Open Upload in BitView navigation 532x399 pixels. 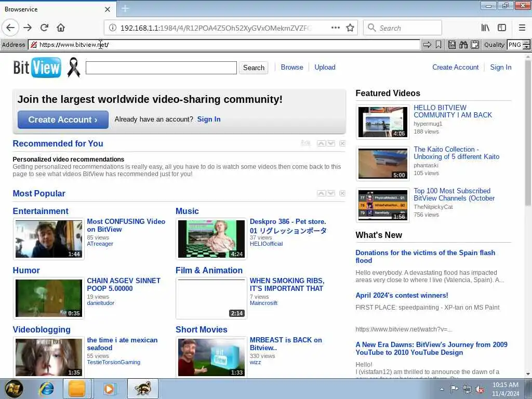[x=325, y=67]
